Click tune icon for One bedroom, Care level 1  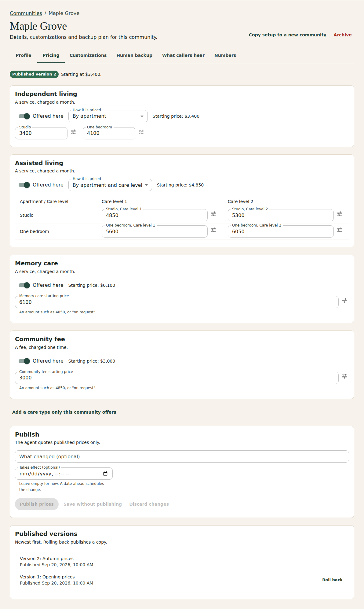point(213,230)
